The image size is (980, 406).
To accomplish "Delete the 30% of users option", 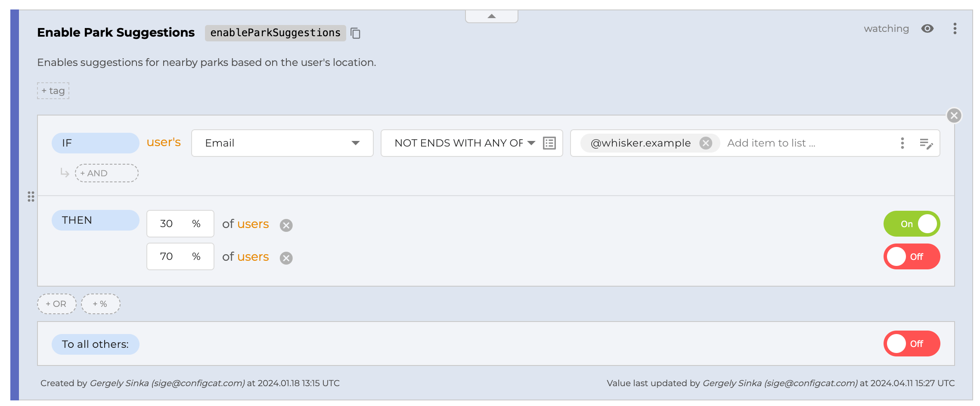I will [x=286, y=225].
